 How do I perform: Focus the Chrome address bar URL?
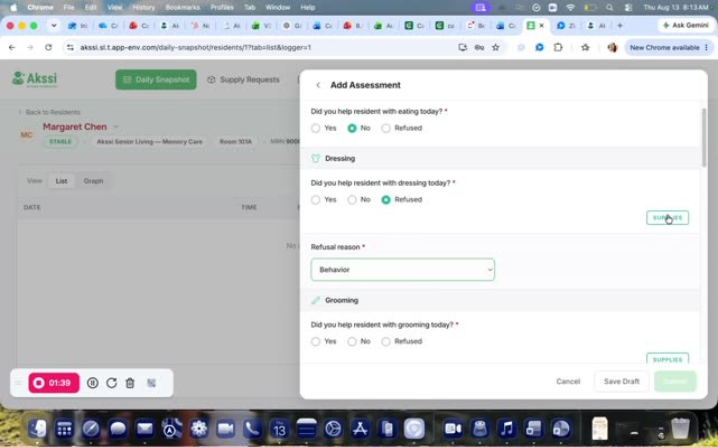196,47
